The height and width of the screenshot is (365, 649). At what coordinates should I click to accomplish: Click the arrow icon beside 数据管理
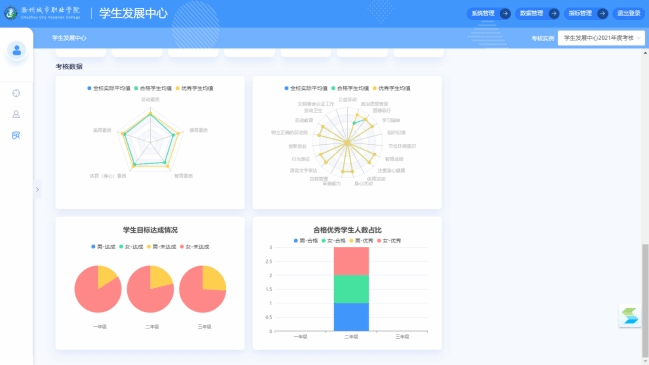pos(553,14)
